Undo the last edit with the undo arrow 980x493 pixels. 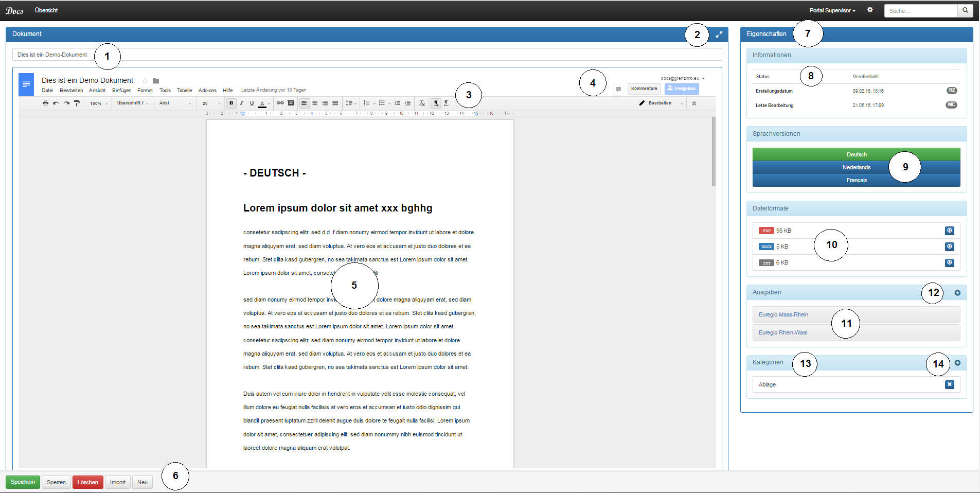pos(56,103)
